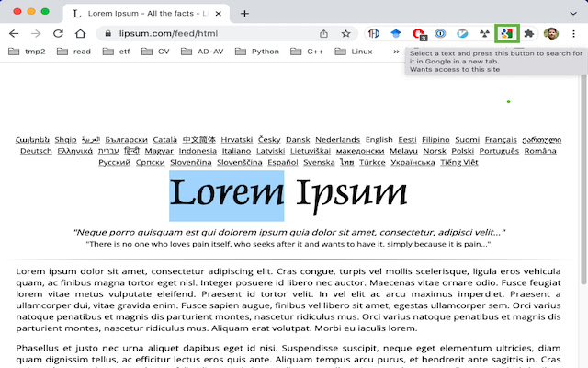The width and height of the screenshot is (588, 368).
Task: Click the Google search extension icon
Action: [x=506, y=34]
